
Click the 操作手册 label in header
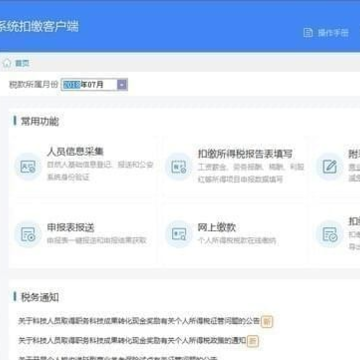(333, 33)
